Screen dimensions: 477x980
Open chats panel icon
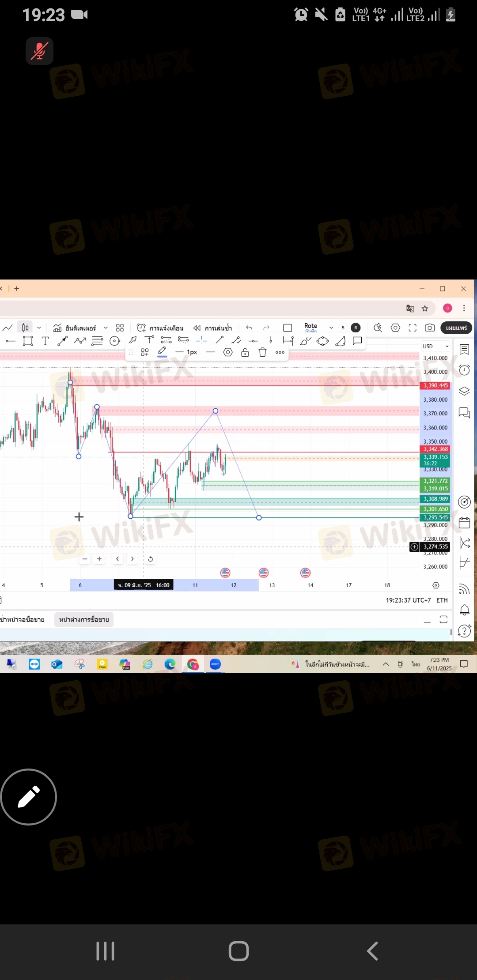464,413
